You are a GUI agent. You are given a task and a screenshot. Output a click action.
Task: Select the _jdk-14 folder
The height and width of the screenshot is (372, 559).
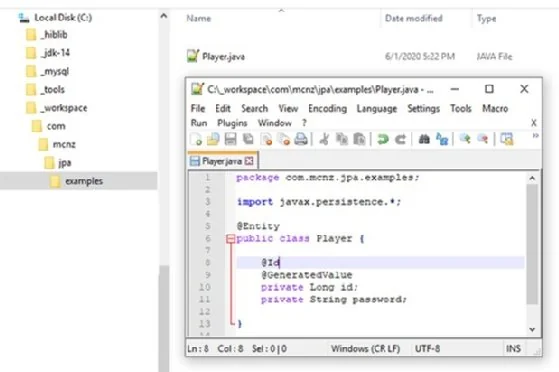pos(55,53)
